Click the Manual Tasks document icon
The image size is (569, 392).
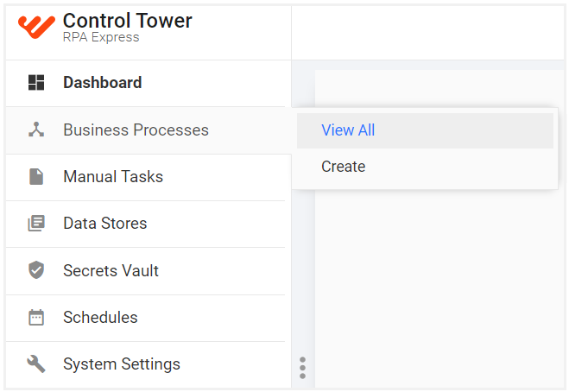pos(36,177)
